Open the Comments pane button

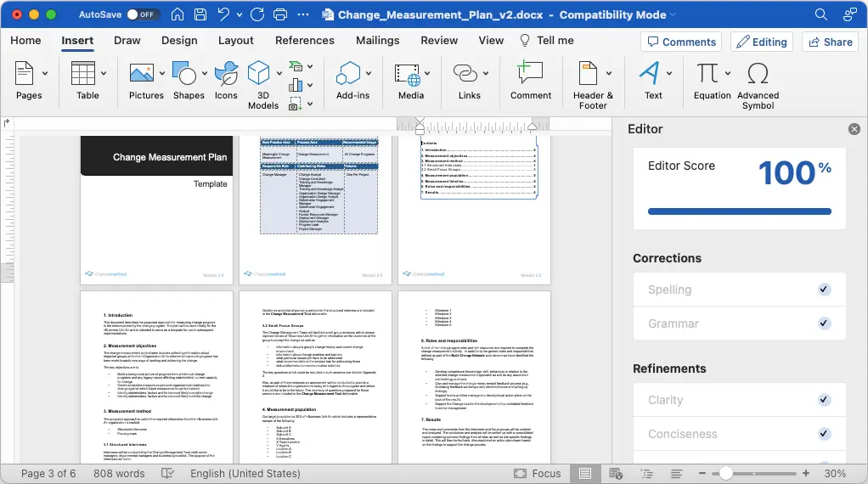[682, 42]
